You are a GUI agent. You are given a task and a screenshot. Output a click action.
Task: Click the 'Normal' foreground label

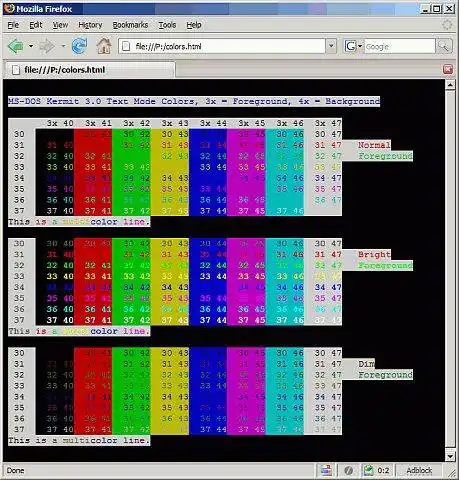click(374, 145)
